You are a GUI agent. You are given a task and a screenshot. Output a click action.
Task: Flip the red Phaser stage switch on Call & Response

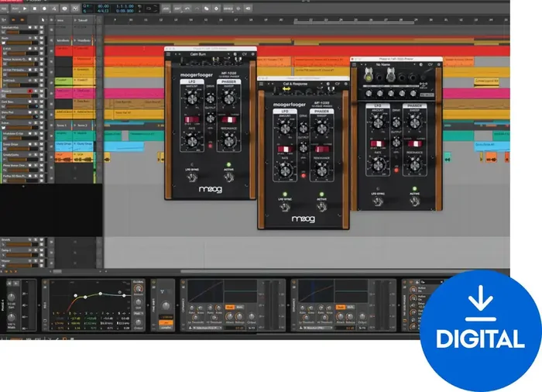(x=322, y=149)
